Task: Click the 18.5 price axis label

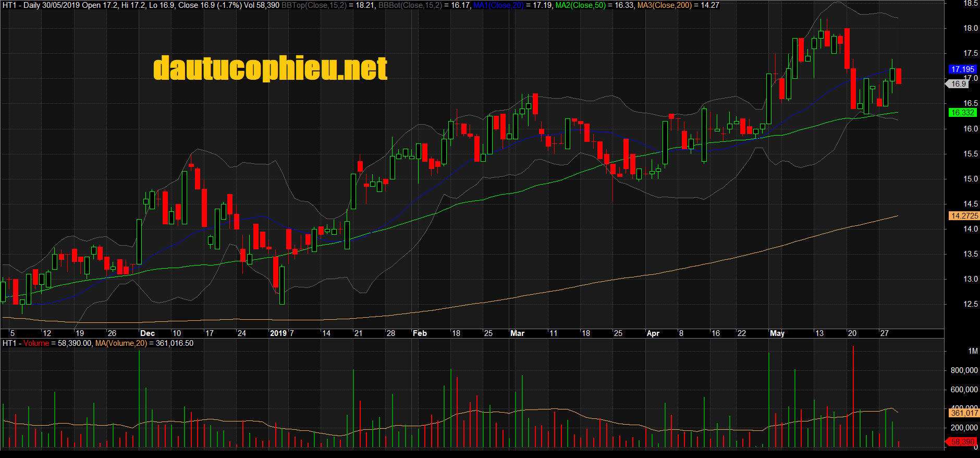Action: tap(971, 4)
